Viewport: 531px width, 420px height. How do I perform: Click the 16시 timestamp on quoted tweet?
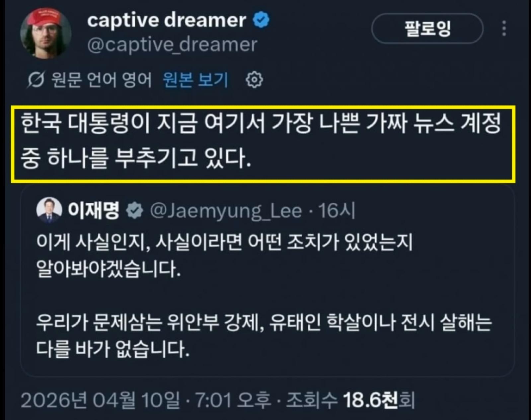(337, 210)
